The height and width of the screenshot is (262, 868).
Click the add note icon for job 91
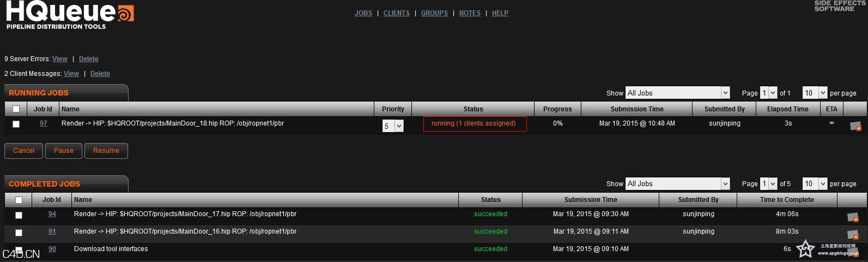tap(853, 235)
